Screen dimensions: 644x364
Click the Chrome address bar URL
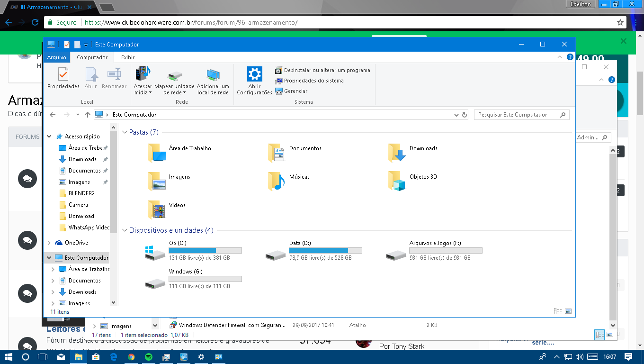[x=191, y=22]
